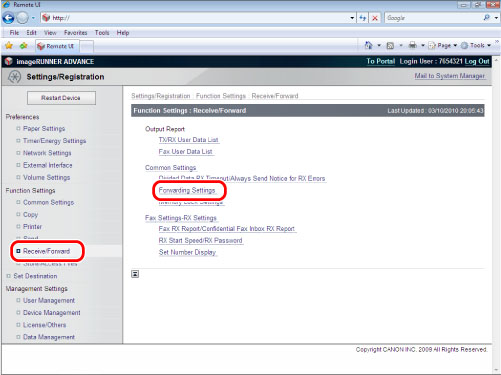501x375 pixels.
Task: Click the RSS feeds icon
Action: tap(390, 46)
